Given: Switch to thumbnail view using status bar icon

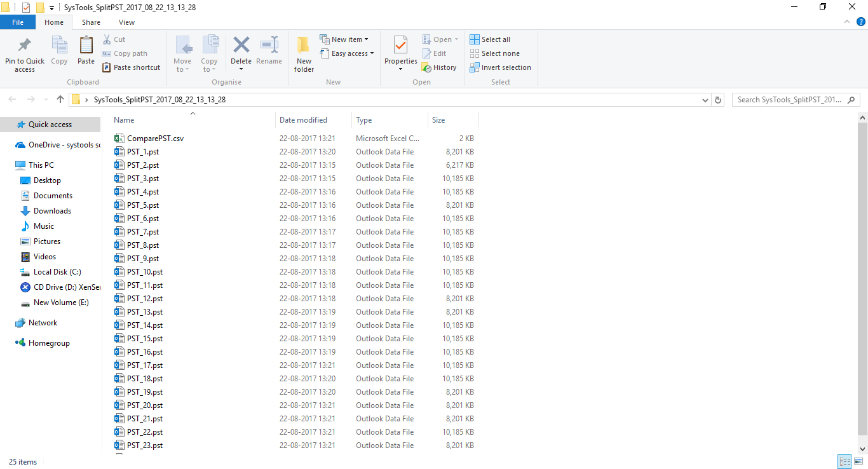Looking at the screenshot, I should coord(859,461).
